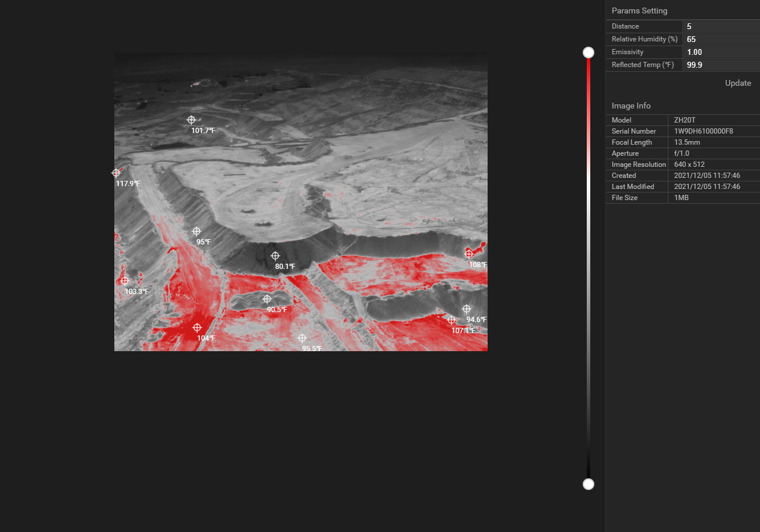Image resolution: width=760 pixels, height=532 pixels.
Task: Grab the lower handle of the palette range slider
Action: pos(589,484)
